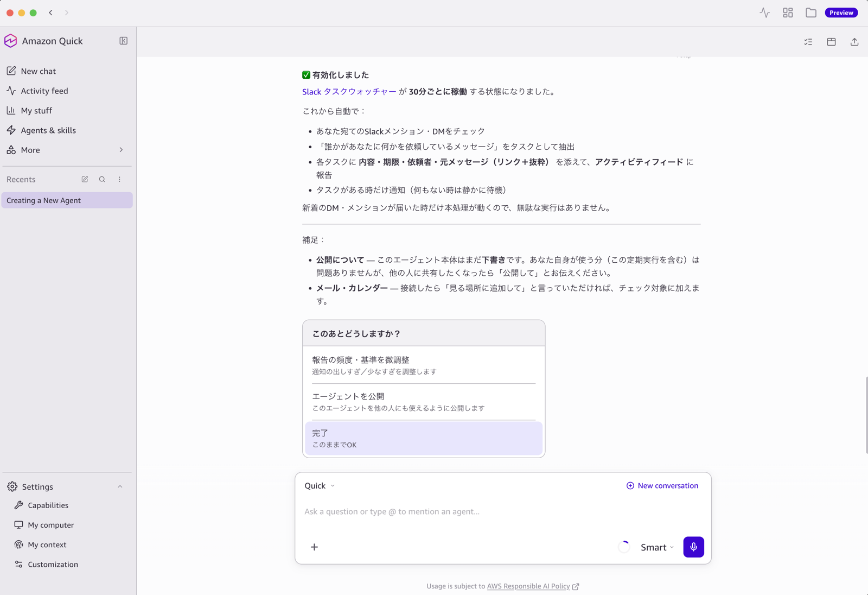
Task: Search recents with magnifier icon
Action: tap(102, 179)
